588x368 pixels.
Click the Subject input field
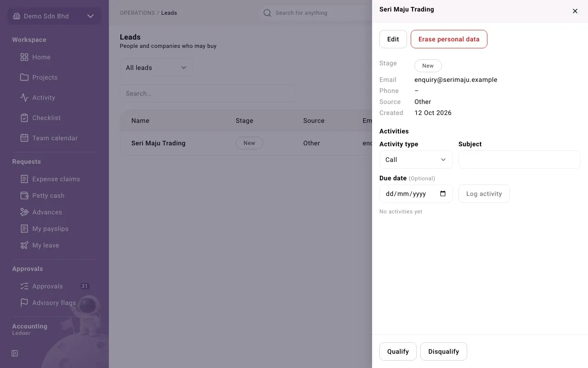click(520, 160)
